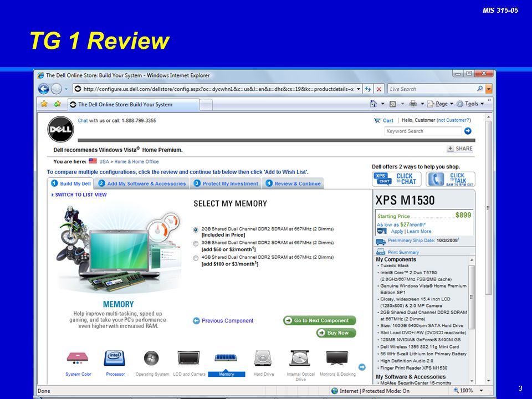Click the Apply financing link
The height and width of the screenshot is (399, 532).
coord(397,232)
